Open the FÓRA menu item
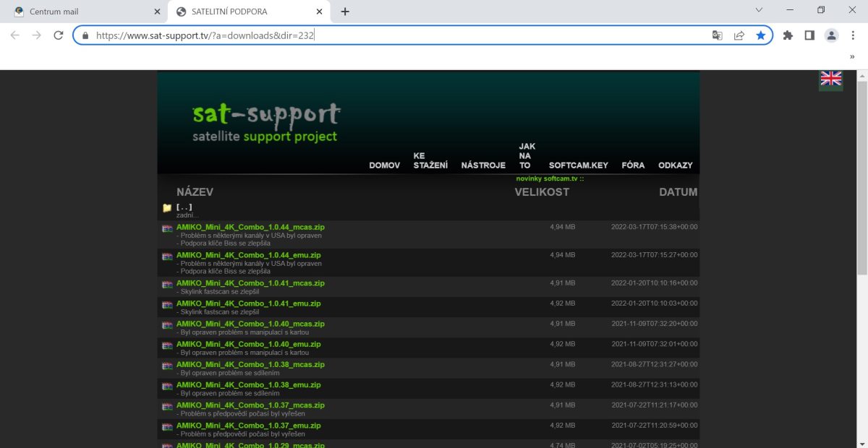The image size is (868, 448). click(633, 165)
